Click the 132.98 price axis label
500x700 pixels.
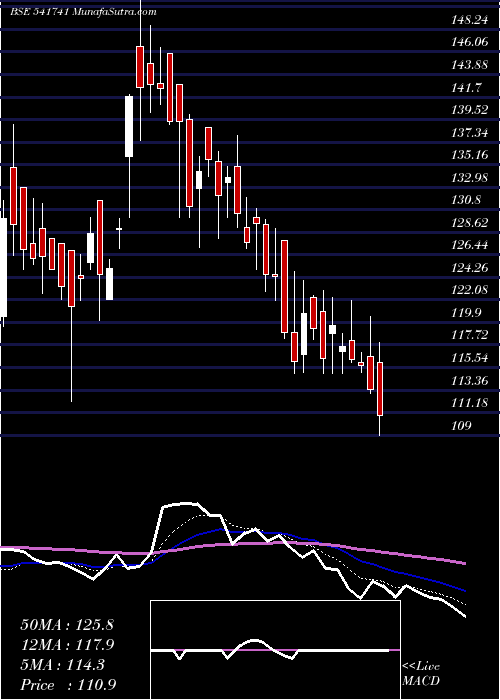pyautogui.click(x=468, y=177)
